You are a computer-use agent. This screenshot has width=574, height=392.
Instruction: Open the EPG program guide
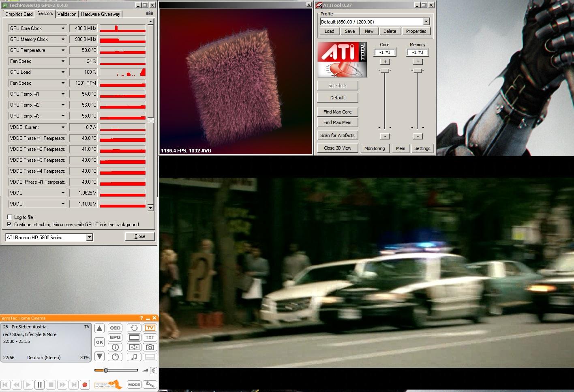tap(116, 337)
